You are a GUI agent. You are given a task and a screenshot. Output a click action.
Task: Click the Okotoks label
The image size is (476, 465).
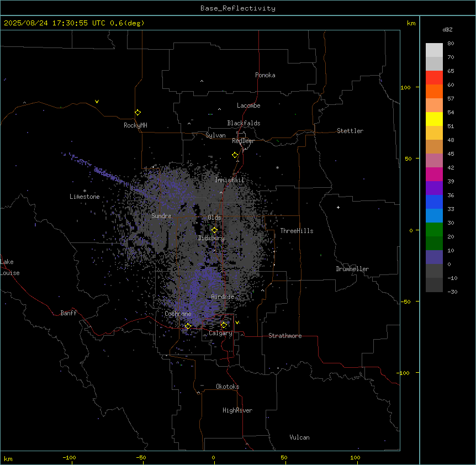pos(228,387)
